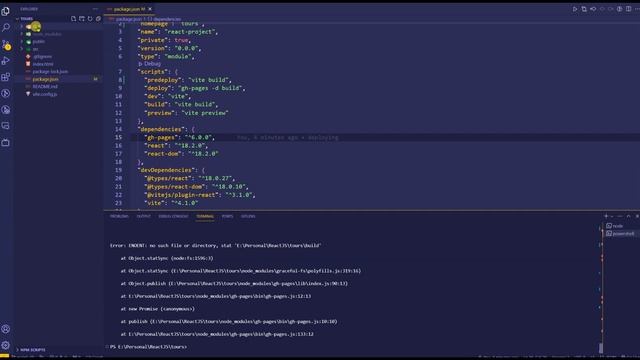Select the Terminal panel tab
Viewport: 640px width, 360px height.
tap(205, 216)
